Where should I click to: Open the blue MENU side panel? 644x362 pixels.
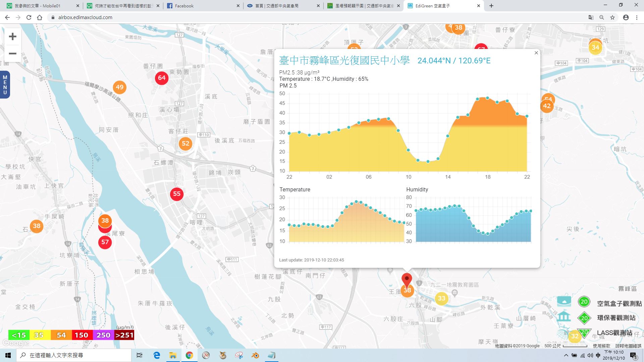5,85
